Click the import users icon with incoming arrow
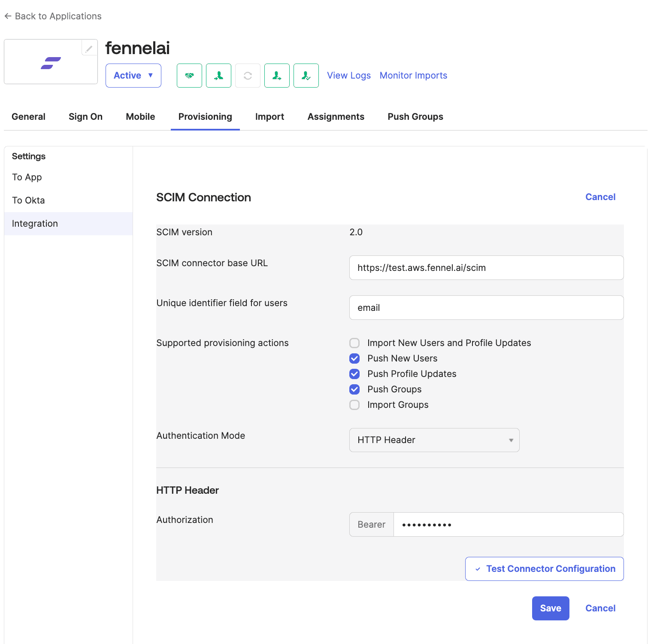This screenshot has height=644, width=666. pyautogui.click(x=218, y=76)
